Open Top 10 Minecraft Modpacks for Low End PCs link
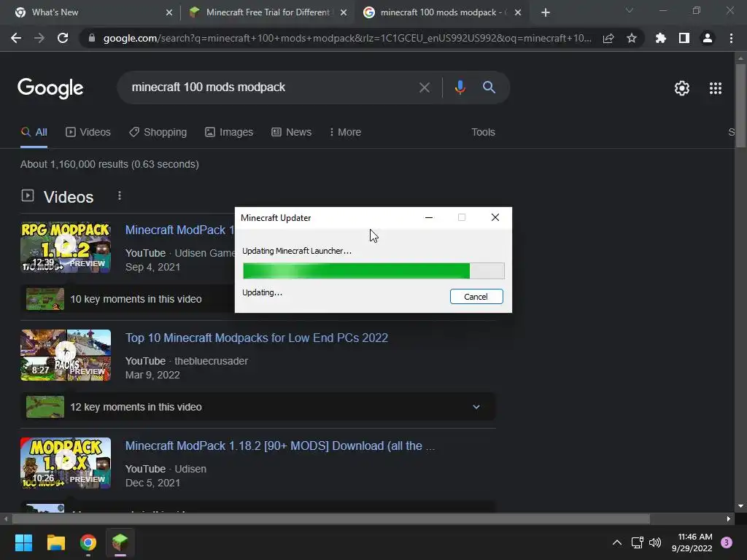 pyautogui.click(x=257, y=338)
